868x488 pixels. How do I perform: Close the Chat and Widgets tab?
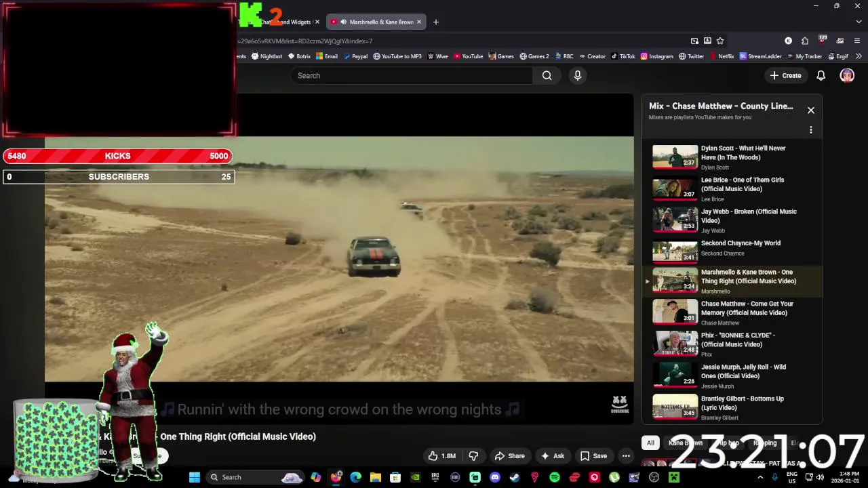[316, 22]
